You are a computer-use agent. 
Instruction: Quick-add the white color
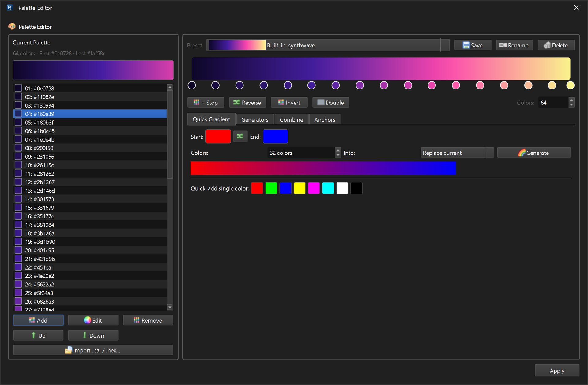pos(342,188)
